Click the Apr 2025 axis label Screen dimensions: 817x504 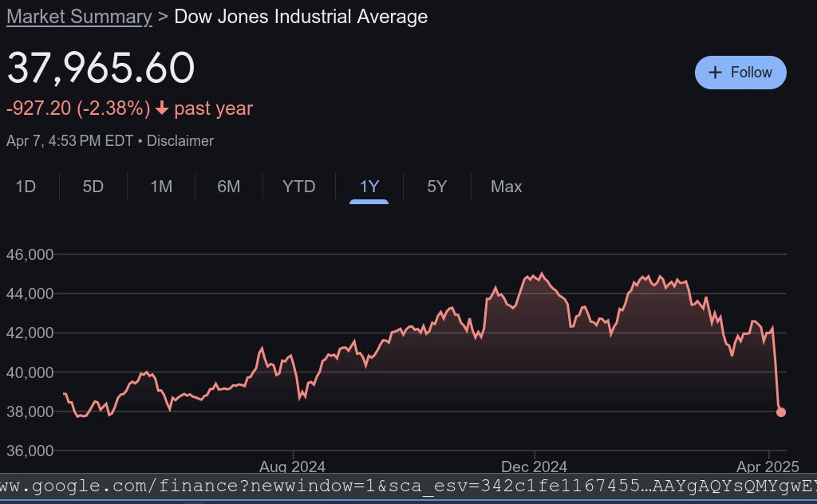pos(768,466)
